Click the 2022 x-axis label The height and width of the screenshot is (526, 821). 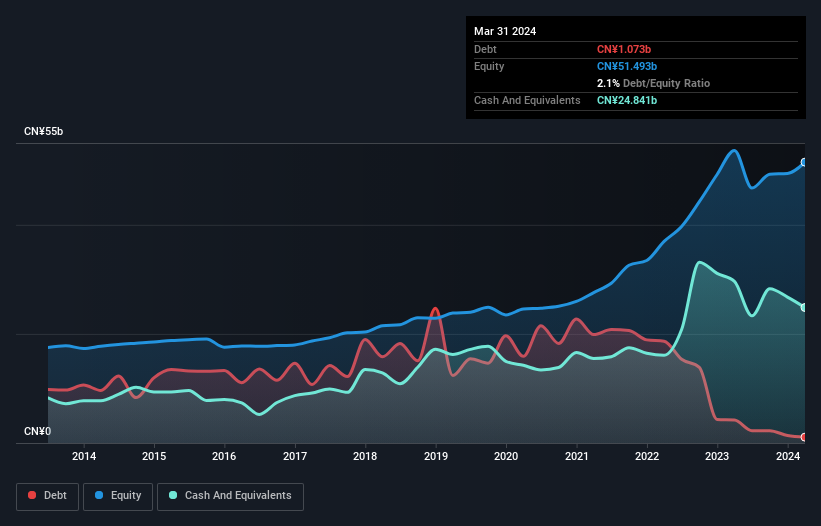tap(647, 456)
